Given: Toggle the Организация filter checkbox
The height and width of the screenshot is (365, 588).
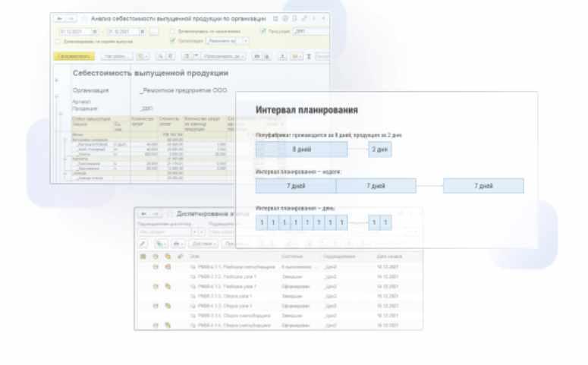Looking at the screenshot, I should (x=173, y=41).
